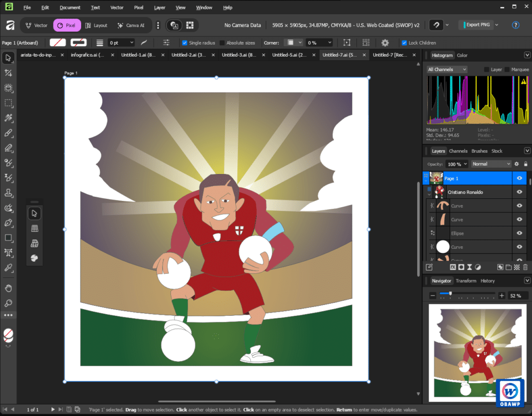Enable the Histogram Marquee checkbox
532x416 pixels.
(x=507, y=70)
